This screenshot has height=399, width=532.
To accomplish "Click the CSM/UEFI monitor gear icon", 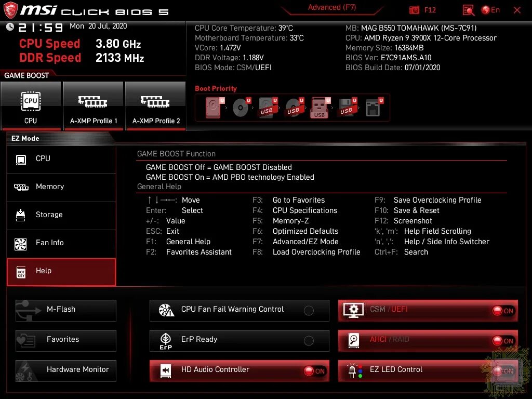I will click(x=353, y=311).
